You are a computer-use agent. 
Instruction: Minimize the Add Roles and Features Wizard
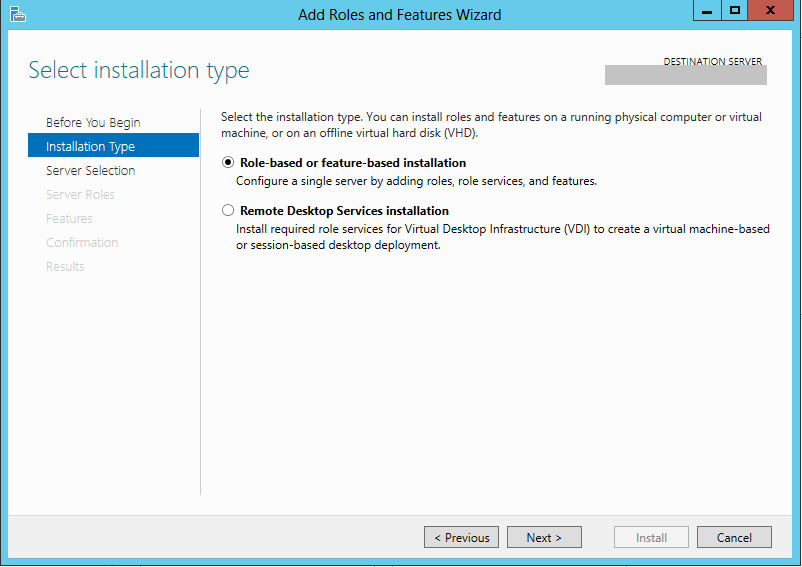coord(706,11)
